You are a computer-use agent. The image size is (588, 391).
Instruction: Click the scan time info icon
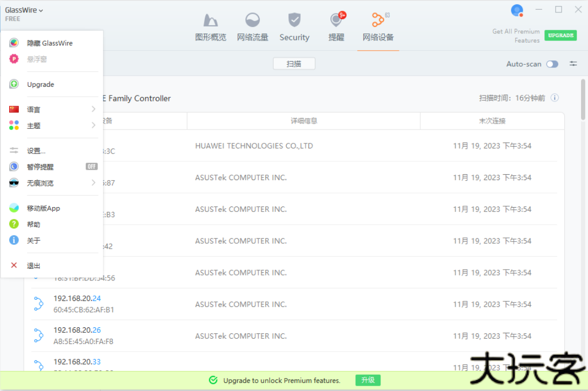coord(555,98)
